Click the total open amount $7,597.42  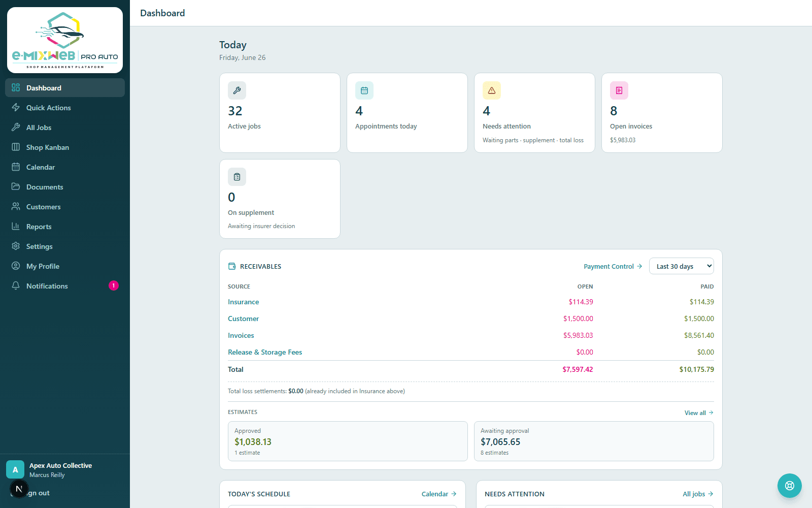click(x=578, y=369)
